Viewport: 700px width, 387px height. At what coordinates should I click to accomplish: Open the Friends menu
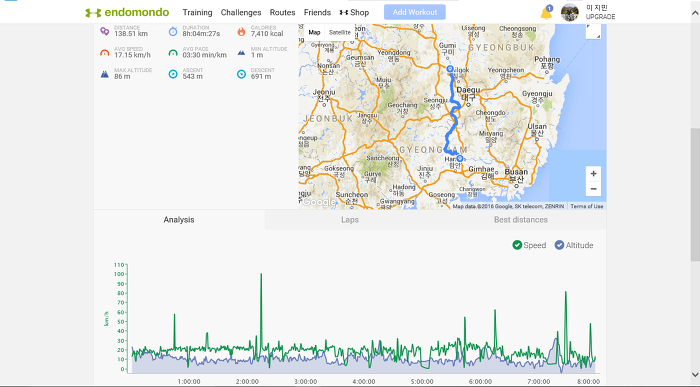coord(317,12)
